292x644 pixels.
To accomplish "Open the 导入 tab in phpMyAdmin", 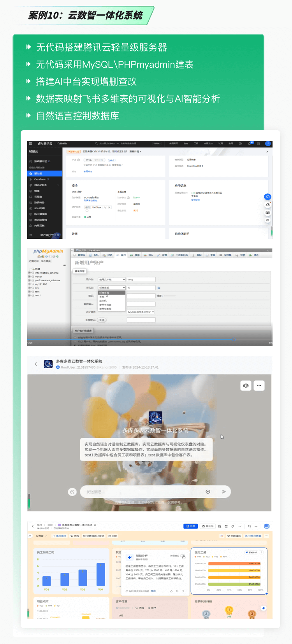I will coord(149,255).
